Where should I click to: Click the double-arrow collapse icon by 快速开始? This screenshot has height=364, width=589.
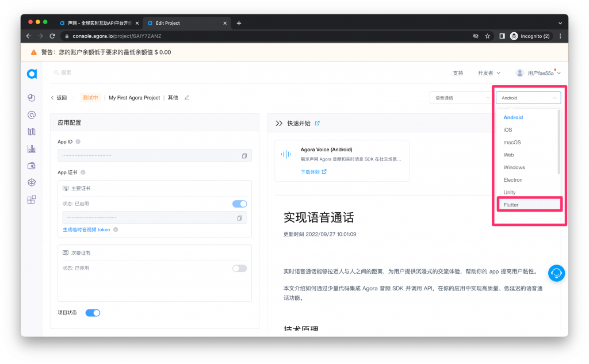click(279, 123)
